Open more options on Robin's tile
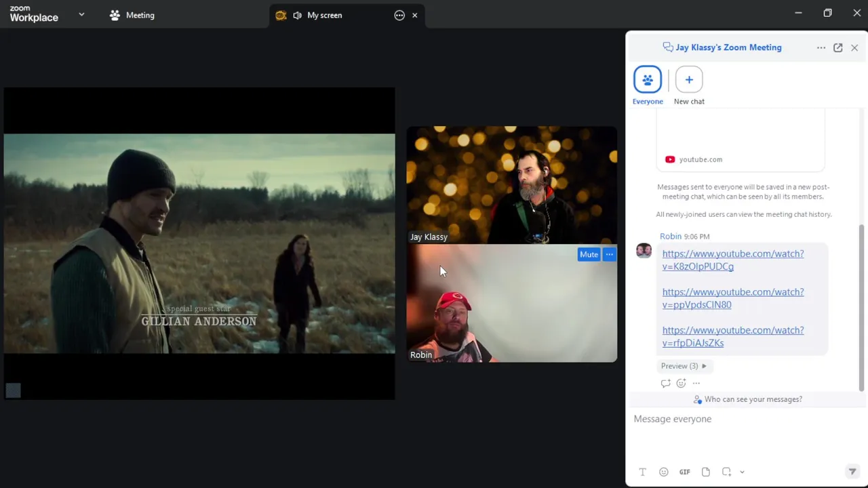868x488 pixels. pyautogui.click(x=609, y=254)
